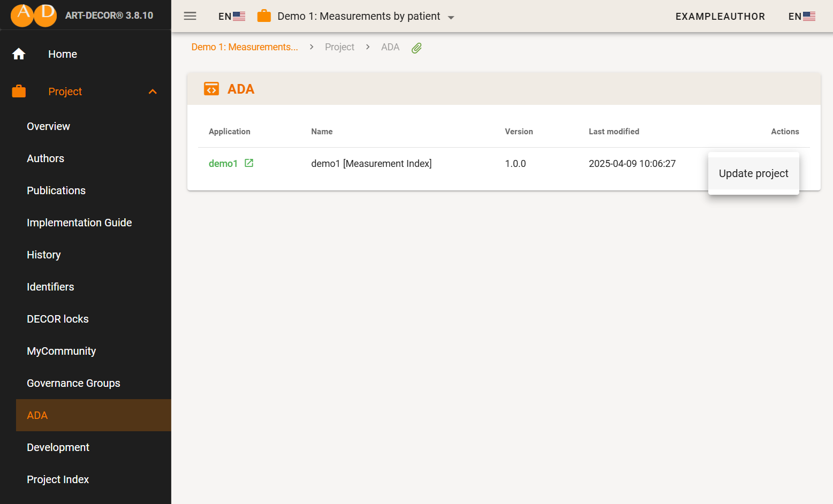Open the demo1 application link
This screenshot has height=504, width=833.
pyautogui.click(x=223, y=164)
